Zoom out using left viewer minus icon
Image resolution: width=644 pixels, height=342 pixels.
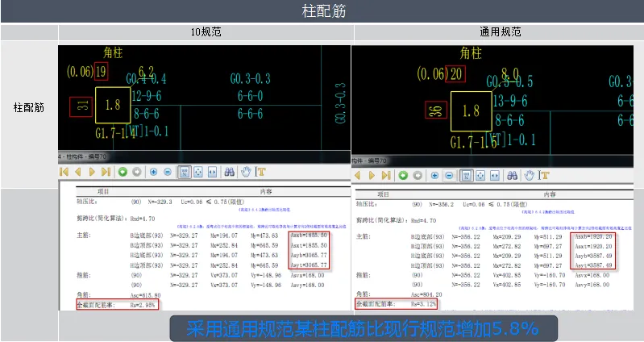click(x=168, y=172)
